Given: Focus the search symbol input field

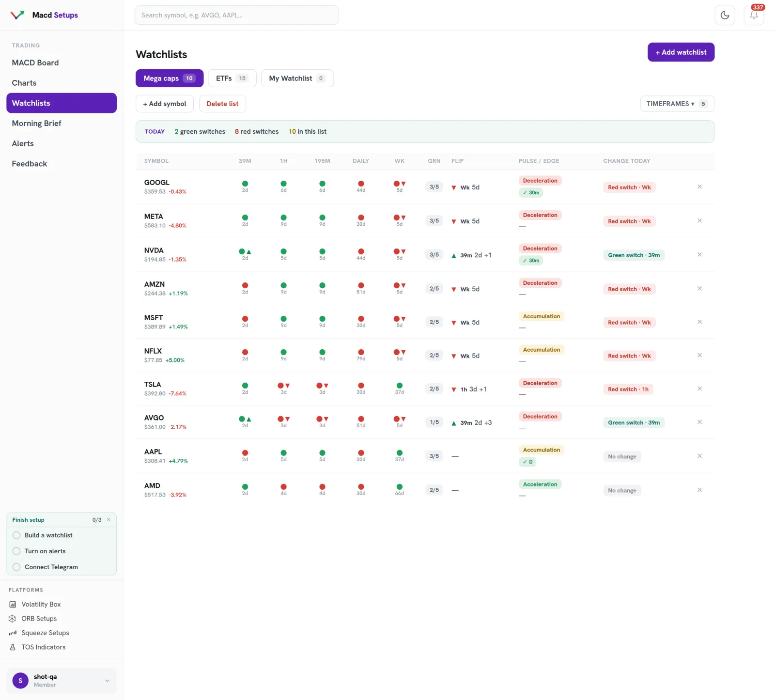Looking at the screenshot, I should coord(236,15).
